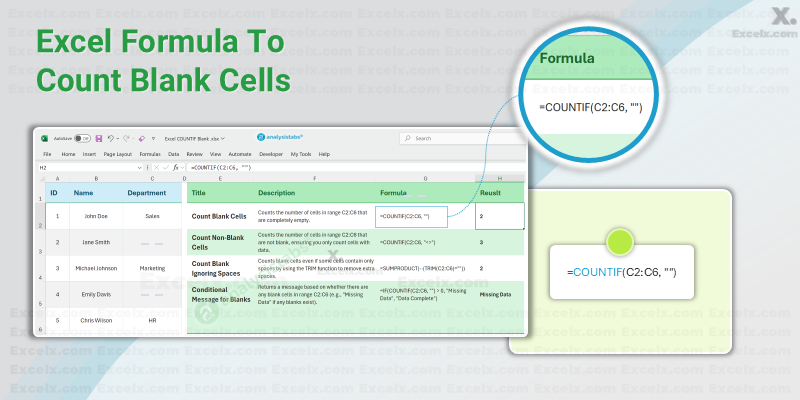Image resolution: width=800 pixels, height=400 pixels.
Task: Select column C header
Action: pyautogui.click(x=152, y=179)
